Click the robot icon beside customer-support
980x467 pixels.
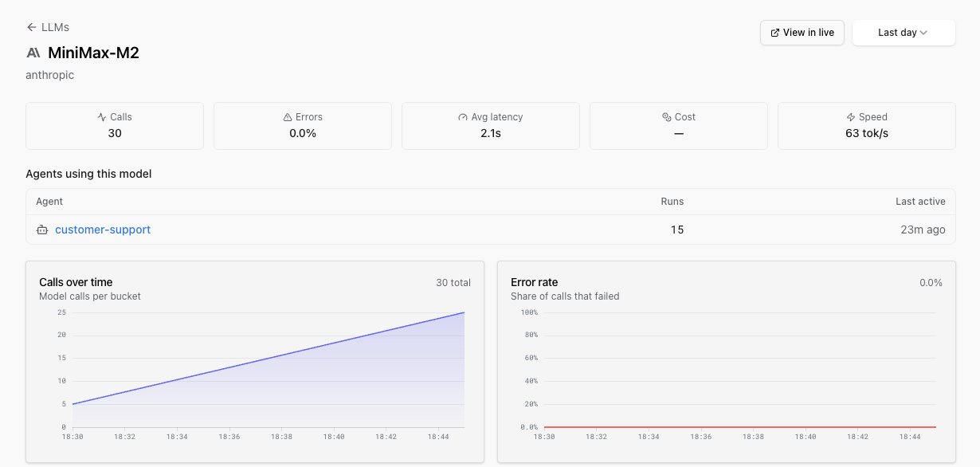click(x=42, y=230)
